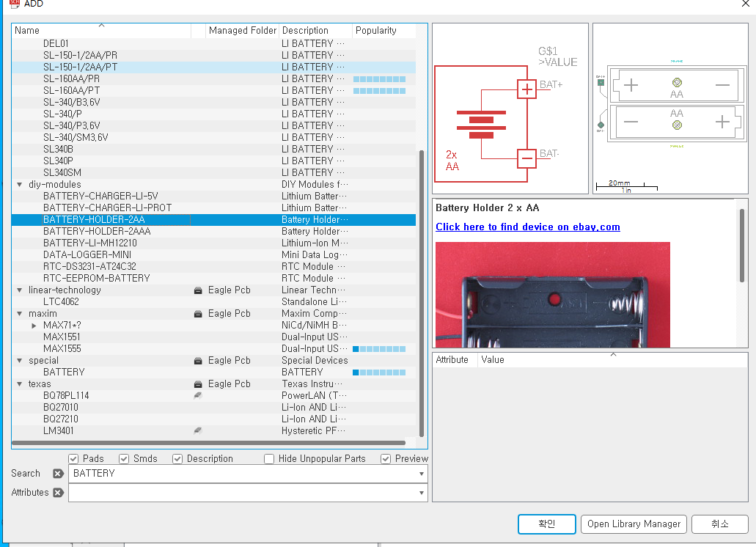756x547 pixels.
Task: Open the Search history dropdown
Action: click(x=422, y=474)
